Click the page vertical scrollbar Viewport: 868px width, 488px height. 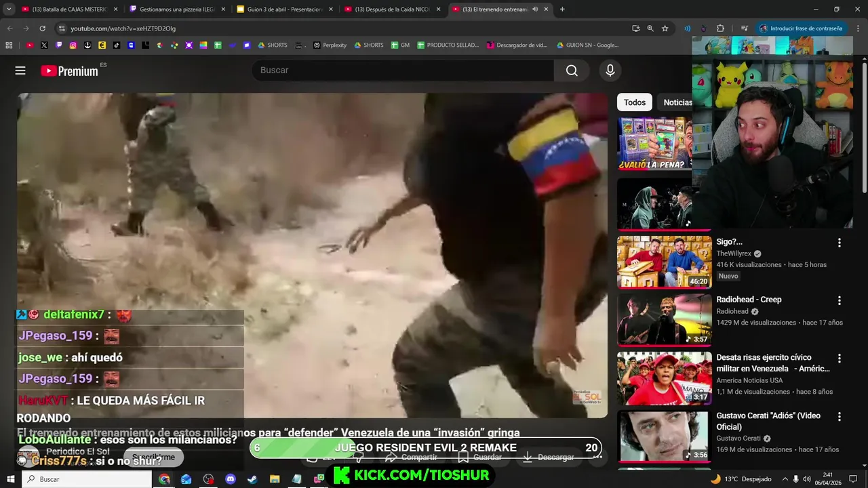point(864,127)
